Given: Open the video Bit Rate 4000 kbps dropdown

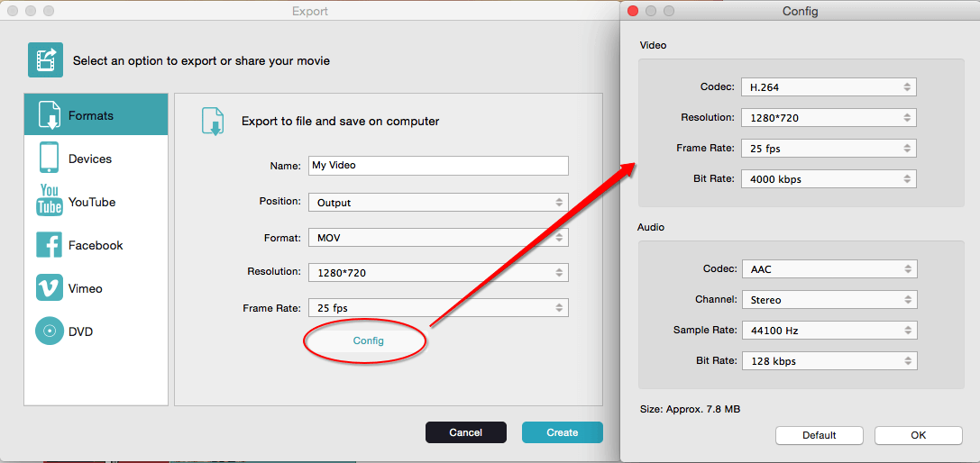Looking at the screenshot, I should tap(829, 179).
